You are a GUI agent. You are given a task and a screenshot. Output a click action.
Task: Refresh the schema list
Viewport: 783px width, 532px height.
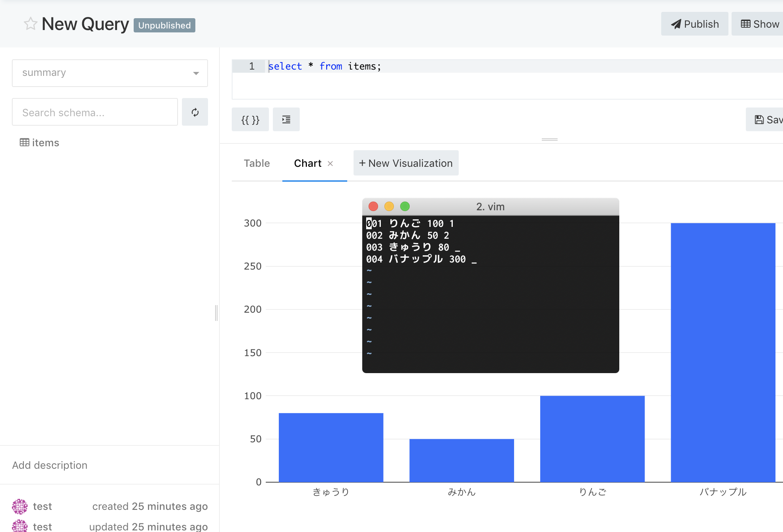click(195, 112)
